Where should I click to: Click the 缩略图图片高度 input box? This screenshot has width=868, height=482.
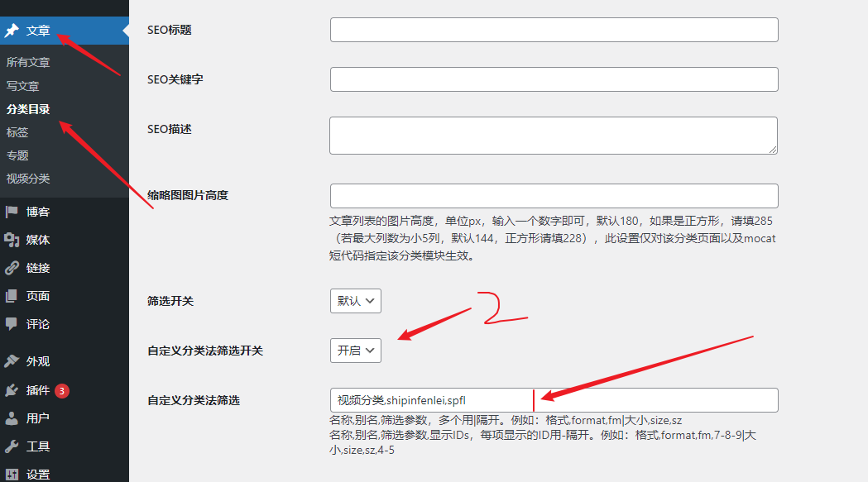click(554, 196)
